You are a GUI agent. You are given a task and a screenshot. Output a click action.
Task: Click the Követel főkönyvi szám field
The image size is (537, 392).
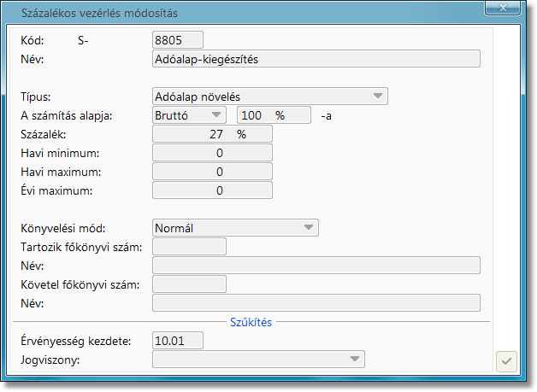click(189, 284)
